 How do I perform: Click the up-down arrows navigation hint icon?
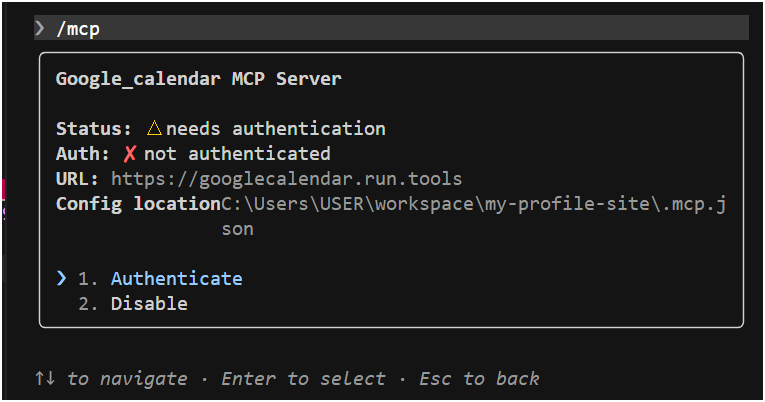[45, 378]
